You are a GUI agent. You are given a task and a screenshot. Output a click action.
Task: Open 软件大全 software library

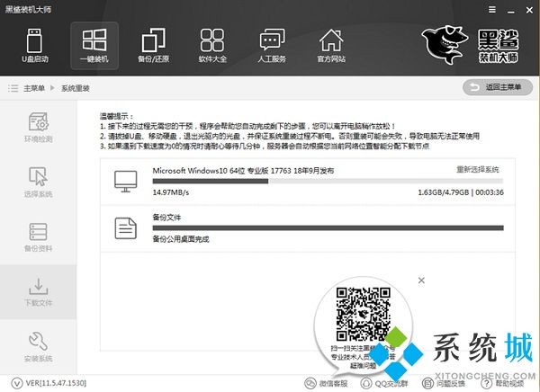click(212, 46)
